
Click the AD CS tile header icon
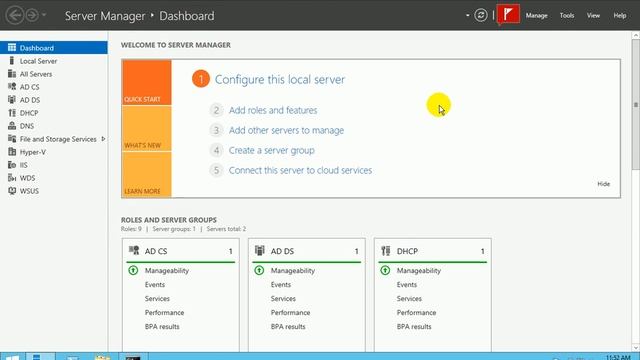coord(134,250)
